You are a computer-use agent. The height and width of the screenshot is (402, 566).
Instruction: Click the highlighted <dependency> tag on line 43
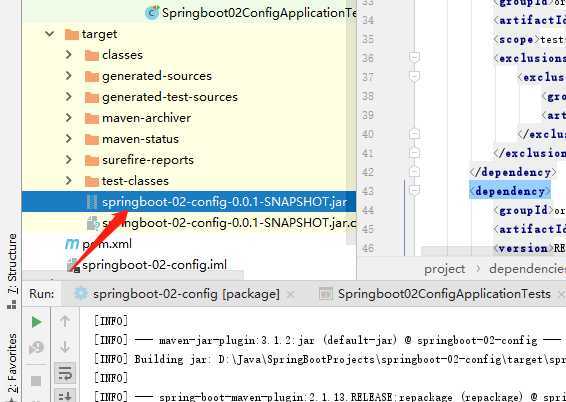click(x=510, y=191)
